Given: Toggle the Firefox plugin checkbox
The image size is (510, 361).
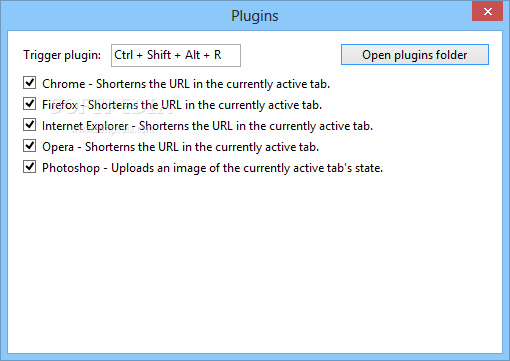Looking at the screenshot, I should pyautogui.click(x=30, y=104).
